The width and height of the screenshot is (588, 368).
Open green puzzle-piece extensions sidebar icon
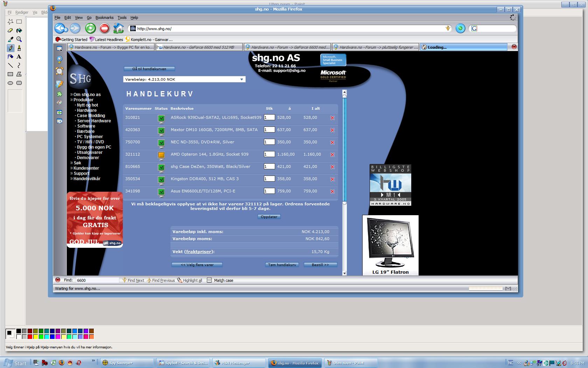(59, 94)
